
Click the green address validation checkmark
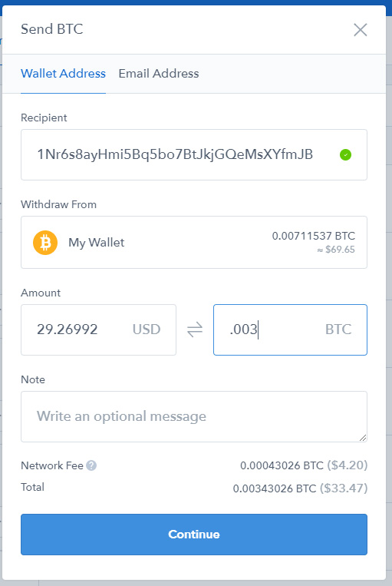click(x=345, y=154)
